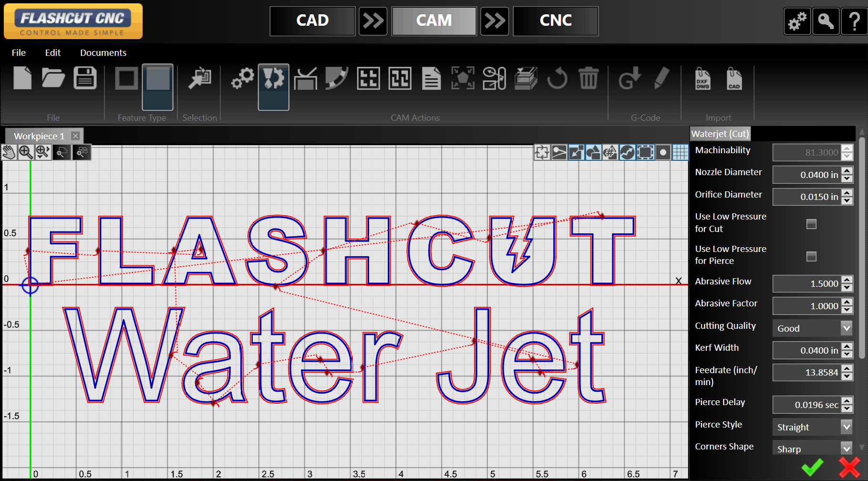Open a file using the folder icon
Viewport: 868px width, 481px height.
point(53,78)
